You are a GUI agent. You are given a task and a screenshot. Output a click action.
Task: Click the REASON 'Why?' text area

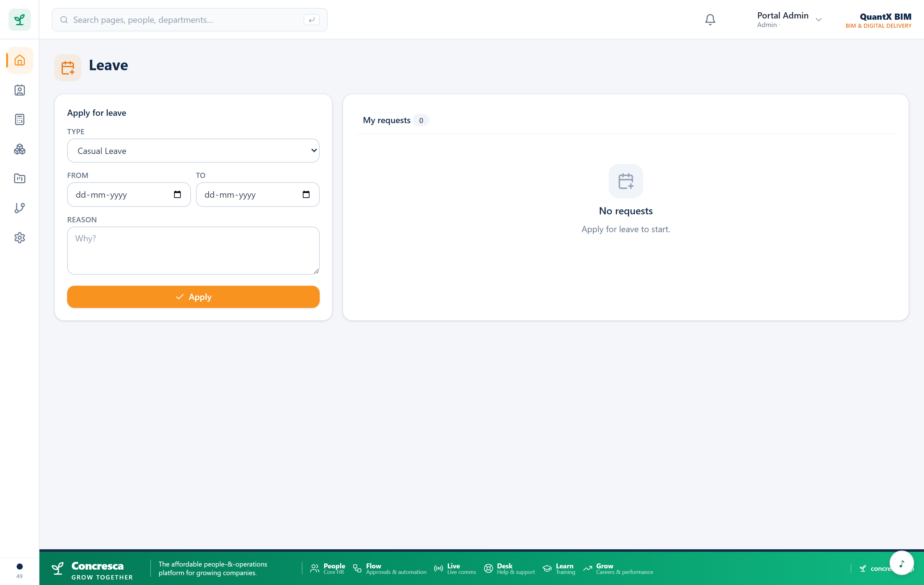point(193,251)
